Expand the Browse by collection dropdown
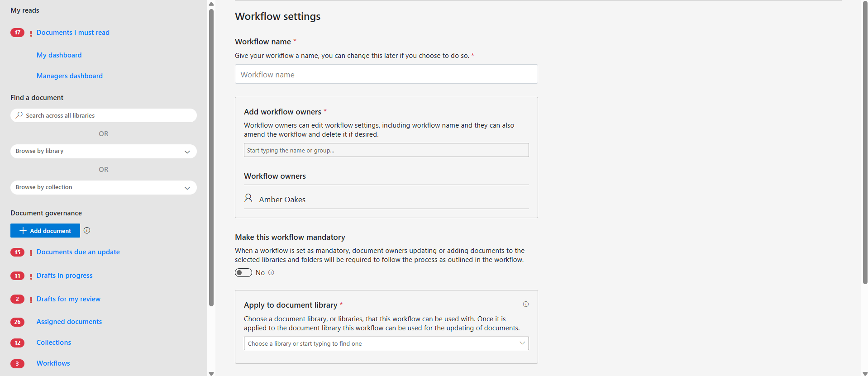868x376 pixels. pos(103,187)
